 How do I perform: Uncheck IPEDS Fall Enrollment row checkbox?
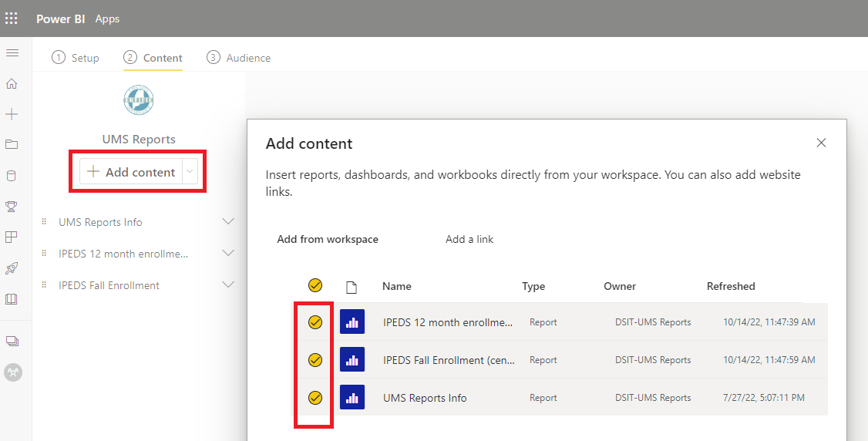pyautogui.click(x=315, y=360)
